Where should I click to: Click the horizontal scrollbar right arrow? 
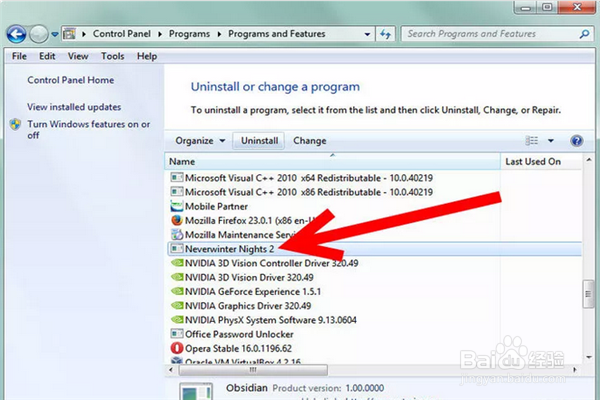coord(575,370)
